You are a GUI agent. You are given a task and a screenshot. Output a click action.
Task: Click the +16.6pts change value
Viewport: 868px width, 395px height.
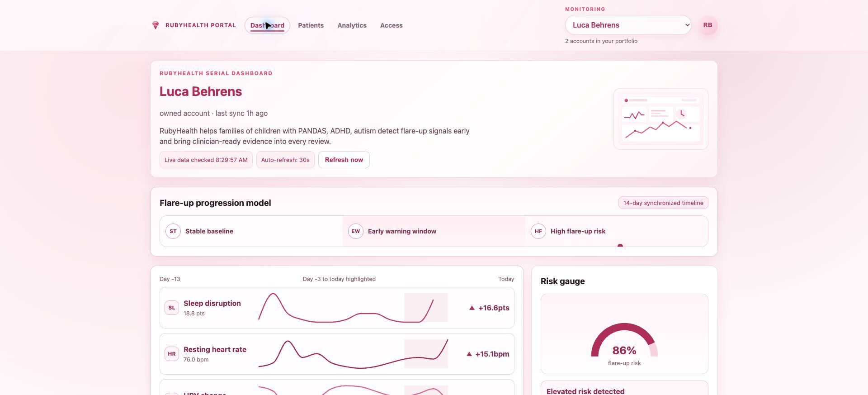[x=494, y=308]
